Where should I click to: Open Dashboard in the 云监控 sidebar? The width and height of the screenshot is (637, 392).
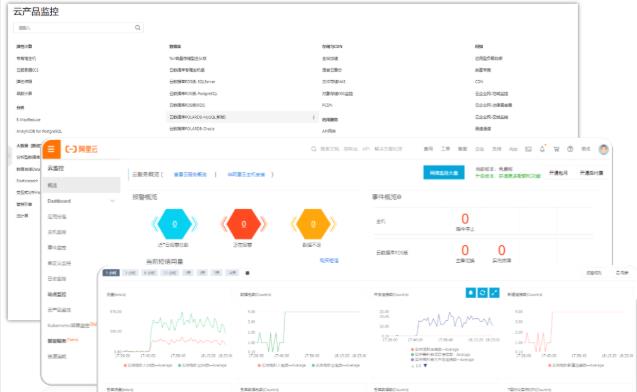[59, 201]
